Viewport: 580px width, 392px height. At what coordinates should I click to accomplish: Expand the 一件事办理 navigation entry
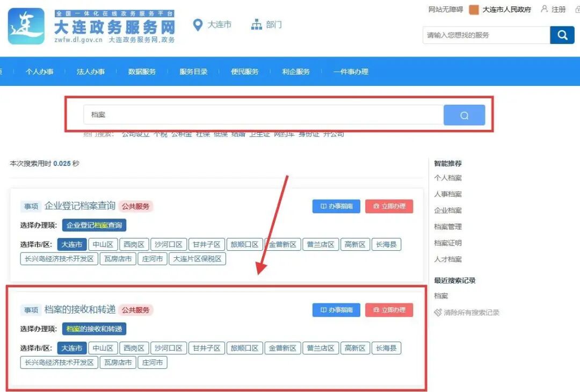(351, 71)
